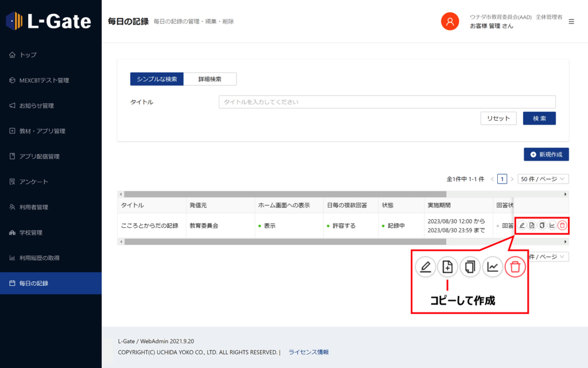Select the home icon next to トップ

[x=13, y=55]
